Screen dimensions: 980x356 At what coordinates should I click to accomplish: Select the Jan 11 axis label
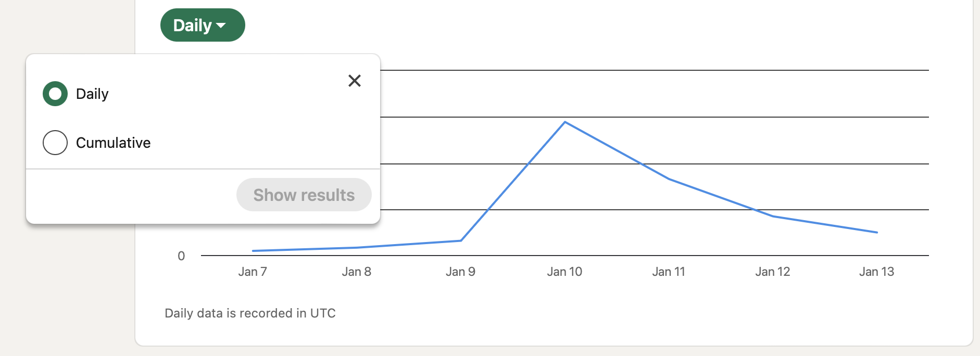tap(669, 272)
